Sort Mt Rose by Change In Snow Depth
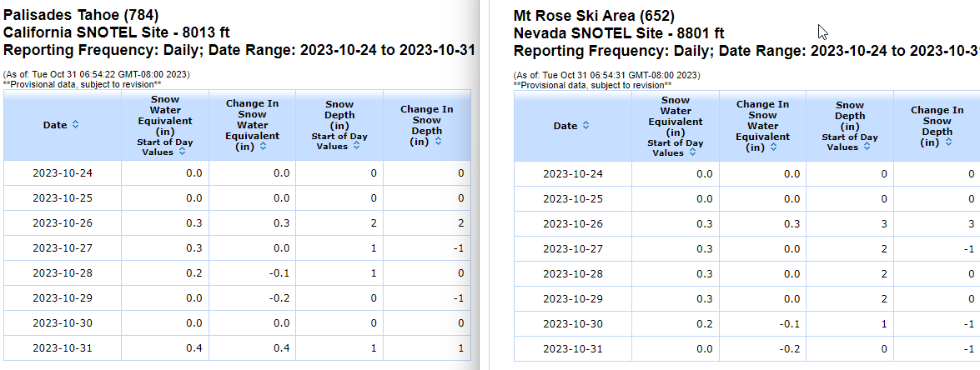This screenshot has height=370, width=980. pyautogui.click(x=949, y=142)
